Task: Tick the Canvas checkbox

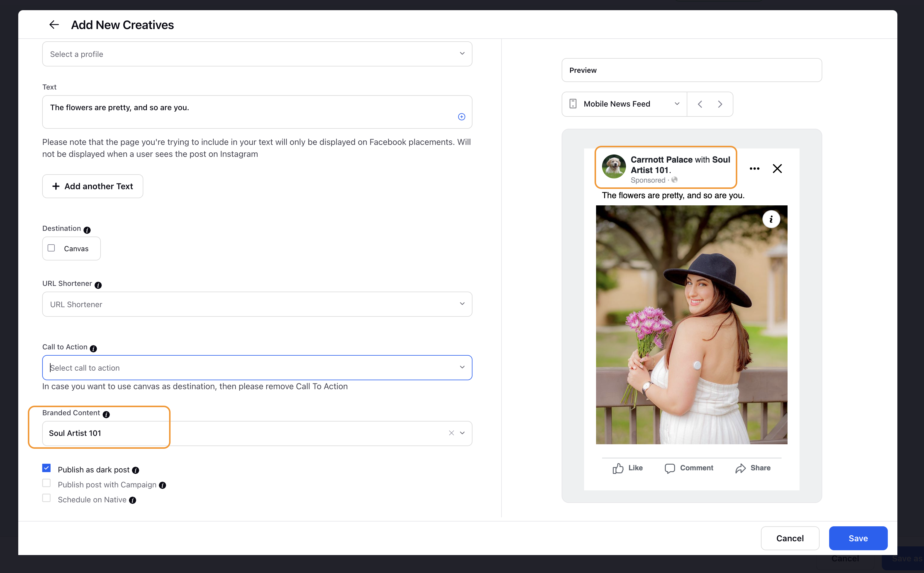Action: pyautogui.click(x=51, y=248)
